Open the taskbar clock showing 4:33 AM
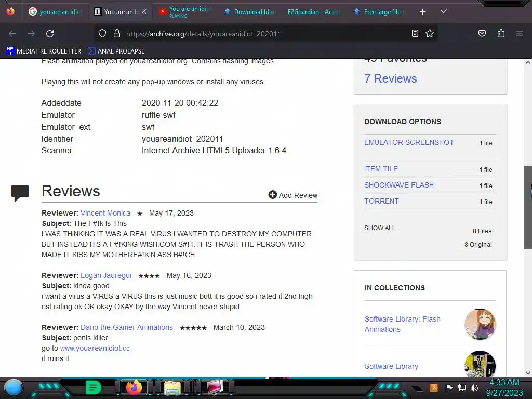 [x=504, y=388]
